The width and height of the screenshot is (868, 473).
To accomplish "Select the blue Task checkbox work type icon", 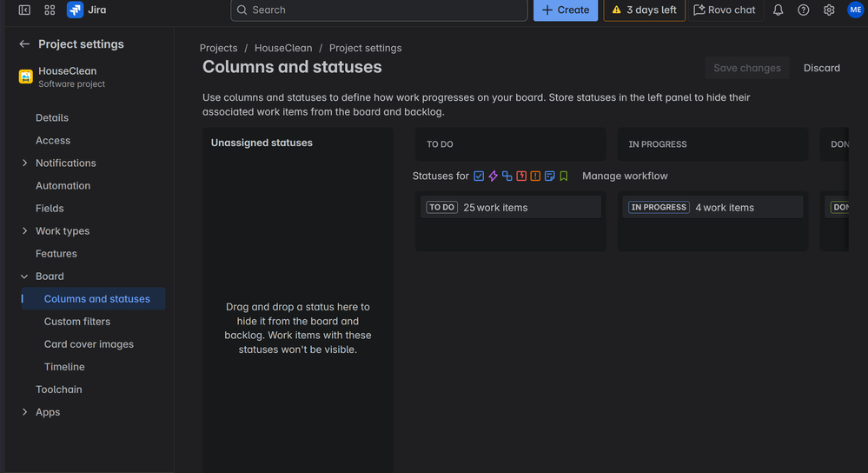I will 479,177.
